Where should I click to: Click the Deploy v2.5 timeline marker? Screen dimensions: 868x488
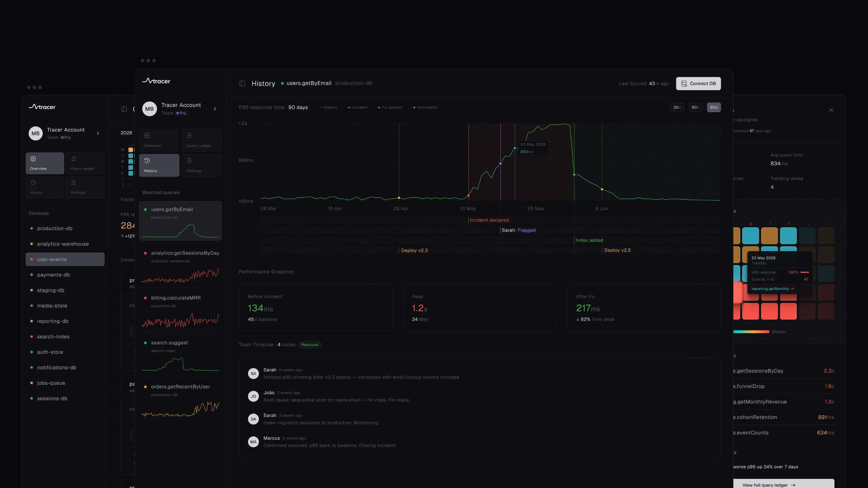click(x=617, y=250)
